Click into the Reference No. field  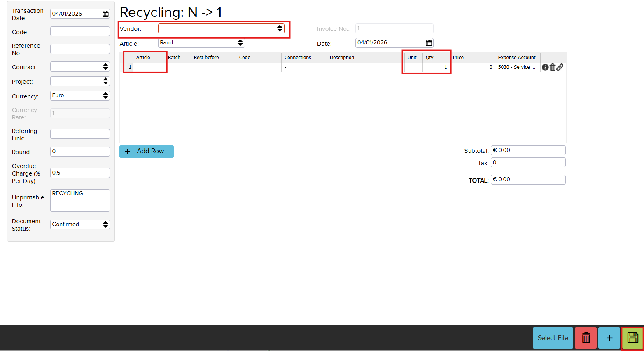point(80,49)
